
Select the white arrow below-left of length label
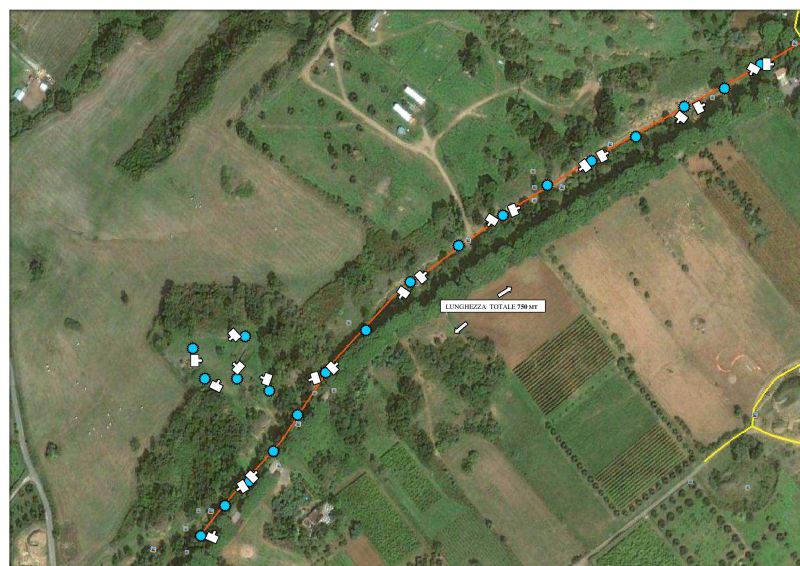click(461, 328)
